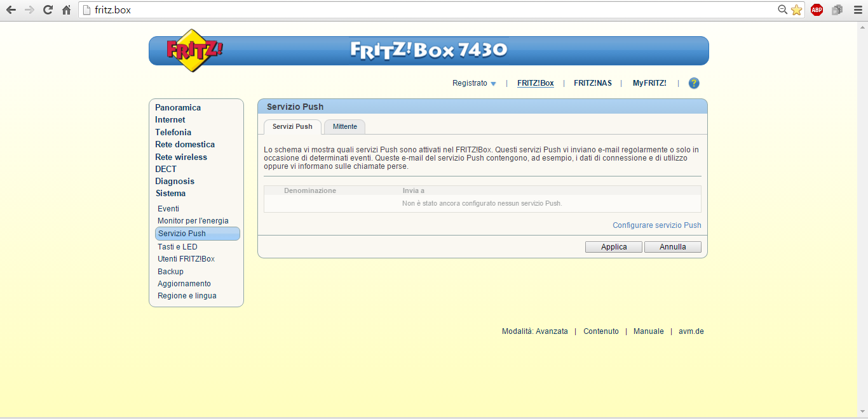This screenshot has width=868, height=419.
Task: Expand the Registrato dropdown arrow
Action: [x=493, y=84]
